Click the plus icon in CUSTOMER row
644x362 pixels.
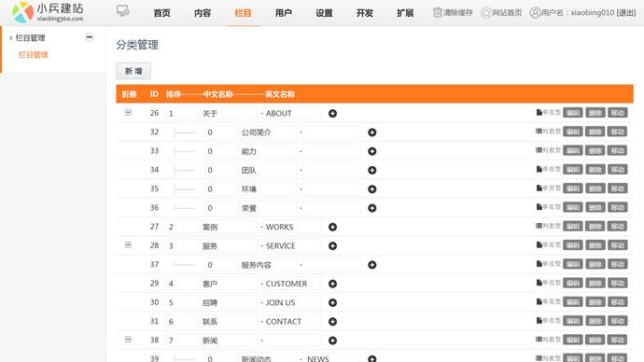click(332, 284)
